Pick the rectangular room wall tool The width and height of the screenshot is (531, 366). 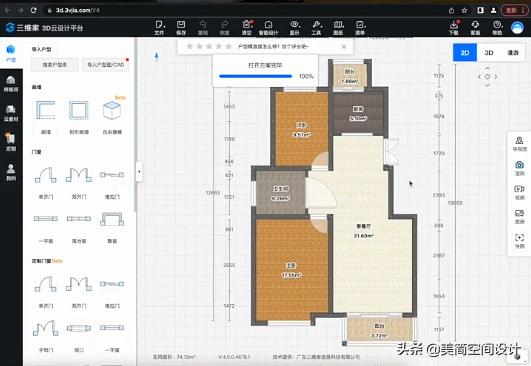click(79, 111)
